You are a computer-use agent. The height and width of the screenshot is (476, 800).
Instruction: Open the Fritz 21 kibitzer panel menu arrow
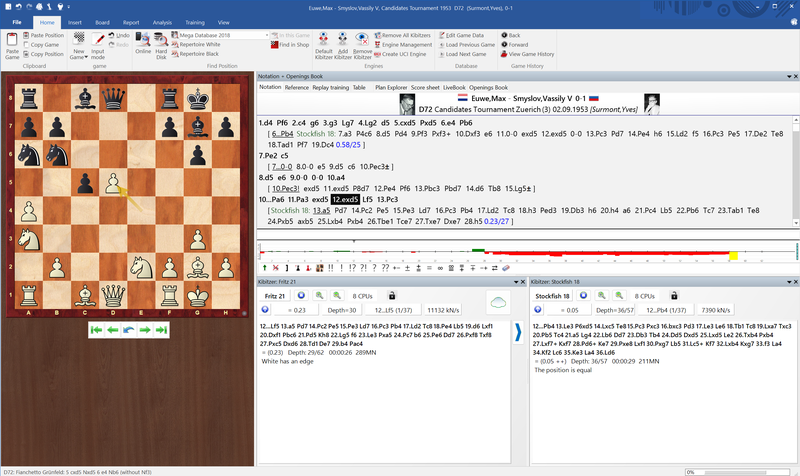coord(516,282)
